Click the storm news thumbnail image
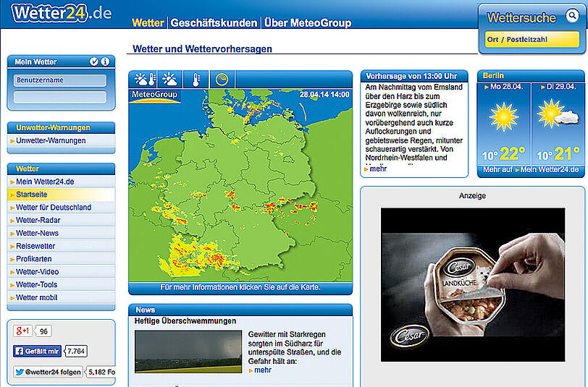Image resolution: width=588 pixels, height=387 pixels. coord(188,352)
